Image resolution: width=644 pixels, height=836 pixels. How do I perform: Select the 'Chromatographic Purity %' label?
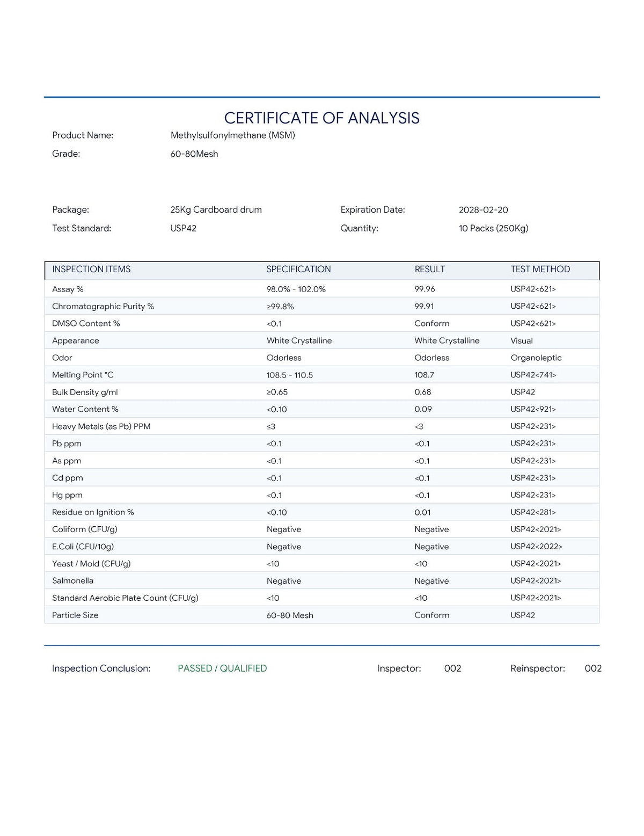103,307
